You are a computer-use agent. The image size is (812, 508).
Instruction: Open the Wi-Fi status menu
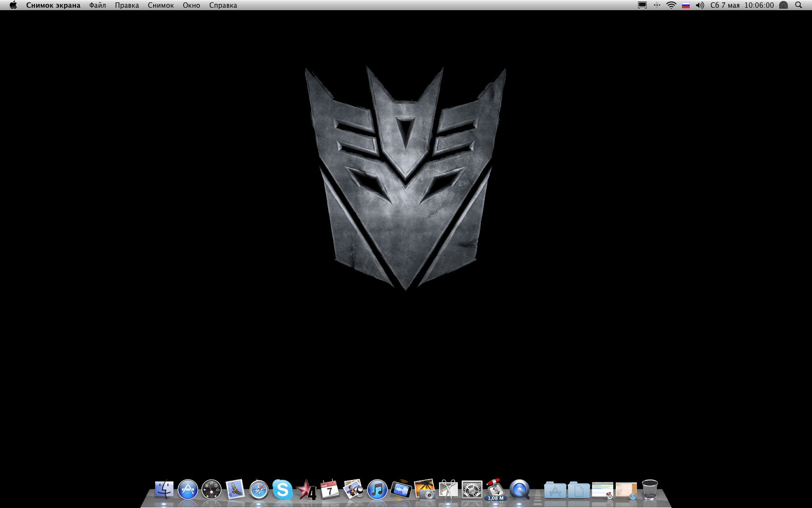[671, 5]
